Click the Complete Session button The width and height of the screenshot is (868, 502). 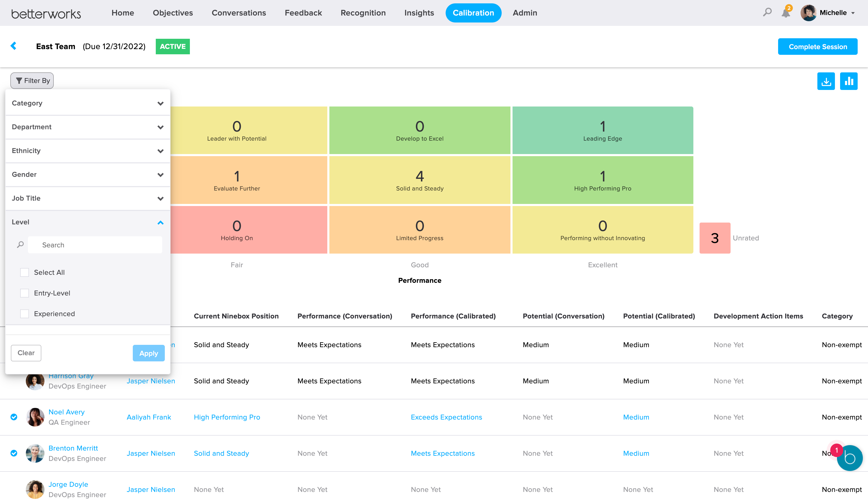click(x=818, y=46)
